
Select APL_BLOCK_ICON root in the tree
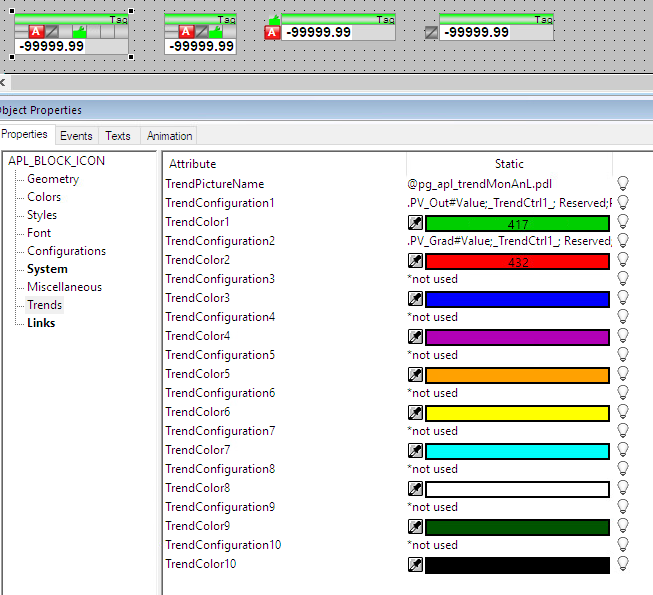pos(56,161)
